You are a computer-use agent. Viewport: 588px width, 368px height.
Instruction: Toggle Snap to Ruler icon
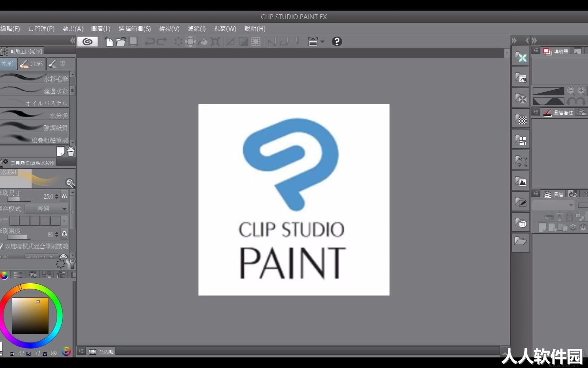[272, 42]
